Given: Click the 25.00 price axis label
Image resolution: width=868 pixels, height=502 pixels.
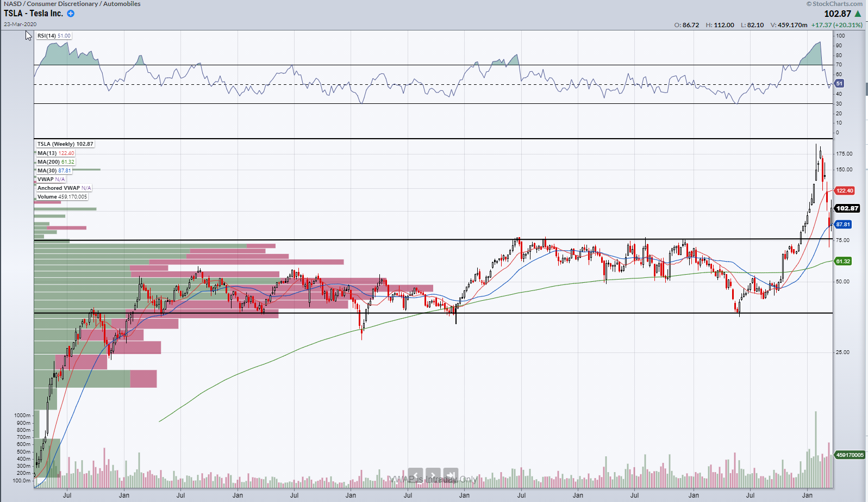Looking at the screenshot, I should (842, 352).
